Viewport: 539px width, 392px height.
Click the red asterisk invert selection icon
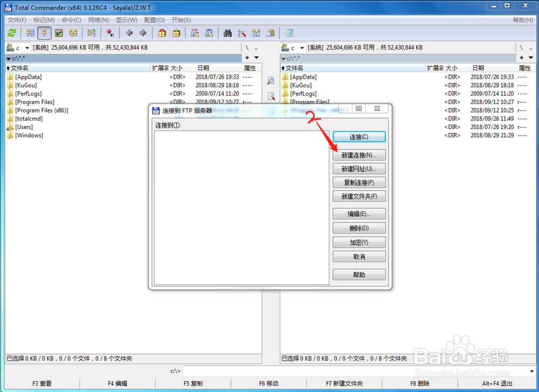click(110, 33)
